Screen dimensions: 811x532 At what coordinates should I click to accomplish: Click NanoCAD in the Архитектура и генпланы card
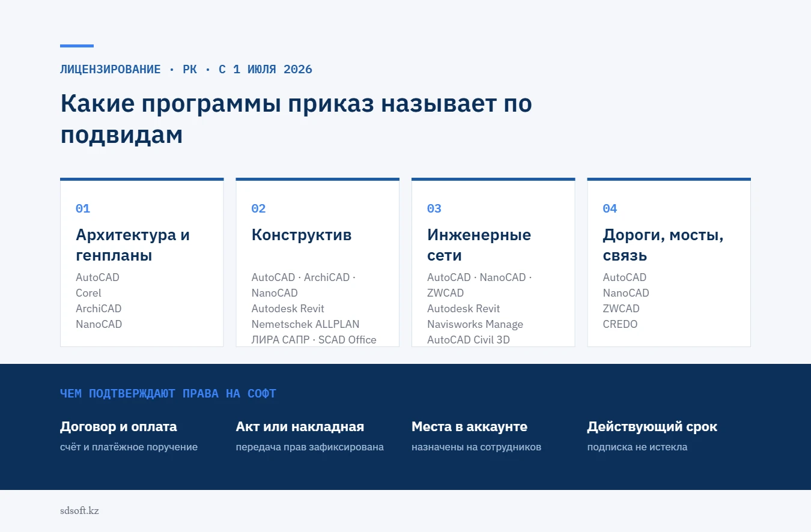[99, 324]
